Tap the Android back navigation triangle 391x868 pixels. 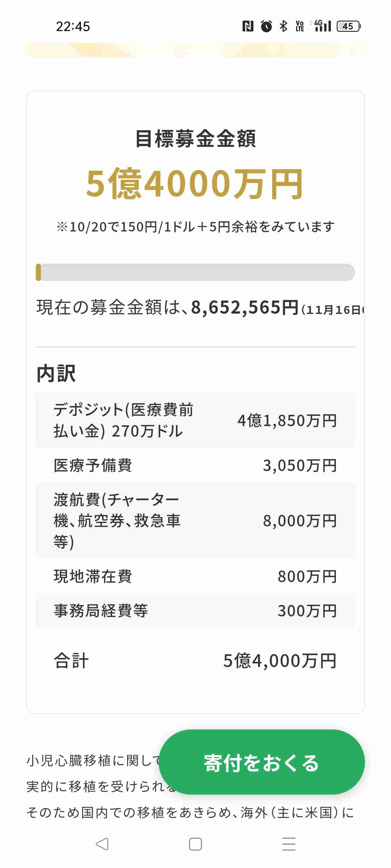[x=102, y=844]
